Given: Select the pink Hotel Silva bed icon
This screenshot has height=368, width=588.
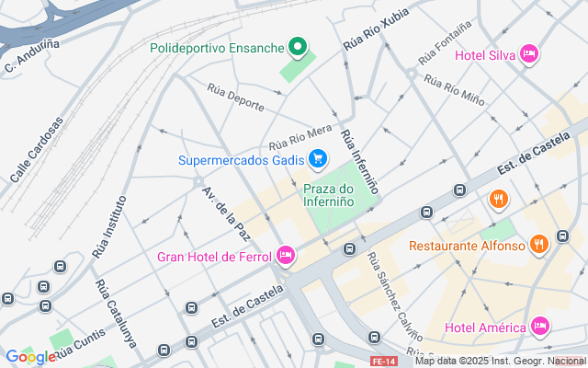Looking at the screenshot, I should 529,54.
